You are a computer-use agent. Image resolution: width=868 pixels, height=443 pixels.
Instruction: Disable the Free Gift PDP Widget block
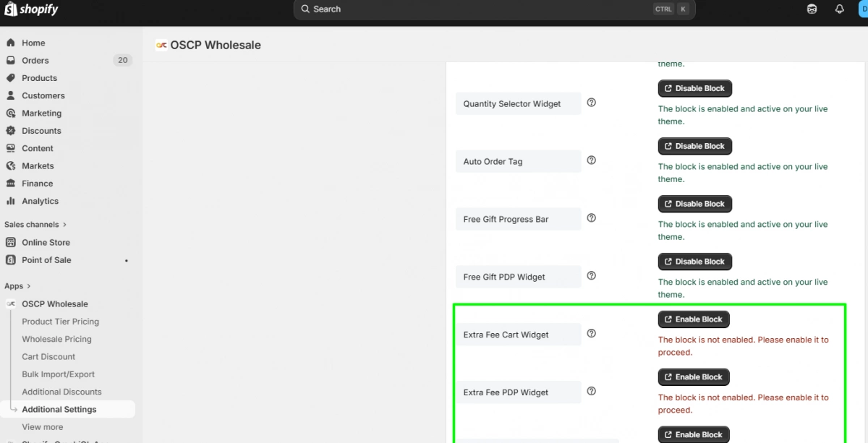pyautogui.click(x=694, y=262)
